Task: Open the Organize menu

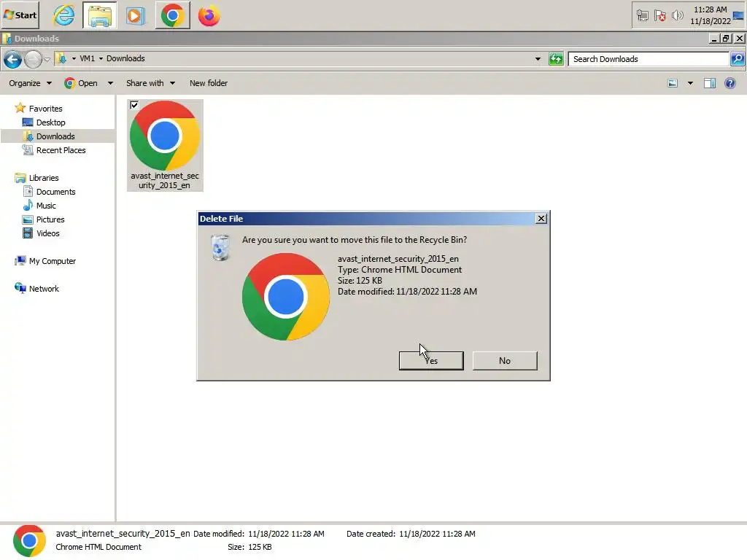Action: click(30, 83)
